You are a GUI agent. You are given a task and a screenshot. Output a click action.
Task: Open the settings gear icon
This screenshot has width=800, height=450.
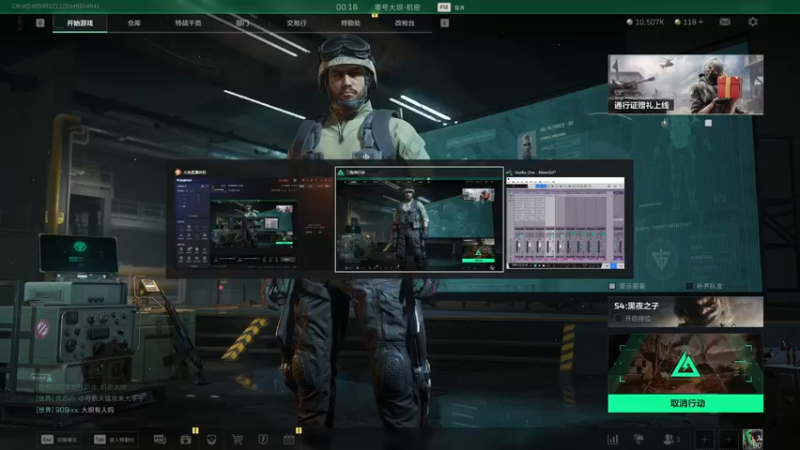(753, 22)
